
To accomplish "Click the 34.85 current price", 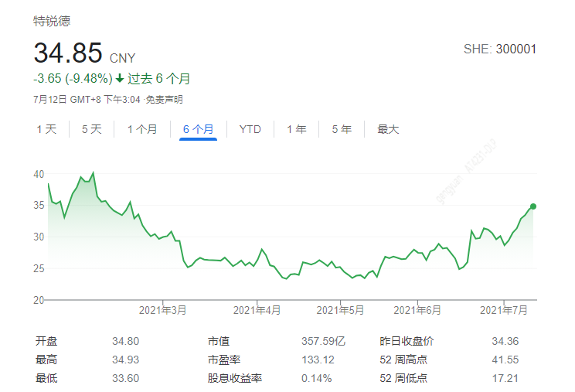I will tap(68, 53).
